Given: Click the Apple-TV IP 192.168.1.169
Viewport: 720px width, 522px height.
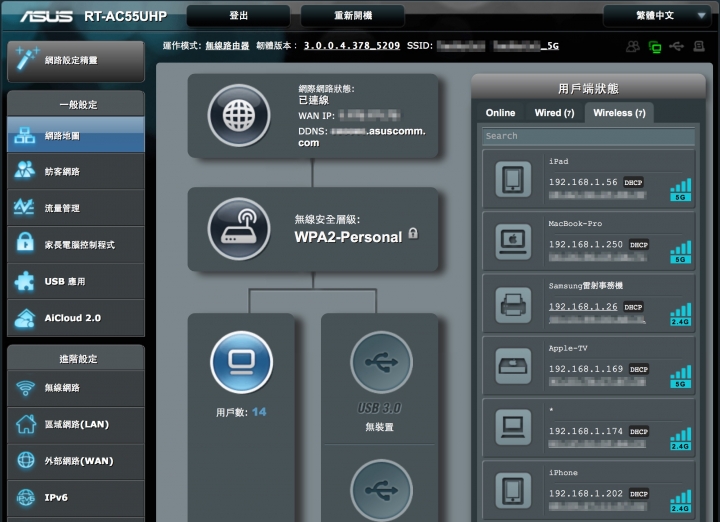Looking at the screenshot, I should point(586,369).
